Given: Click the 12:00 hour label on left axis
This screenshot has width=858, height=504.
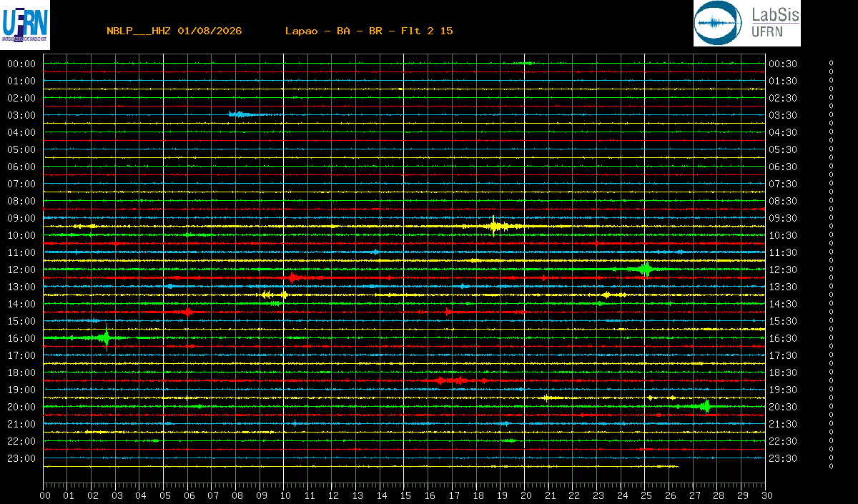Looking at the screenshot, I should [x=21, y=270].
